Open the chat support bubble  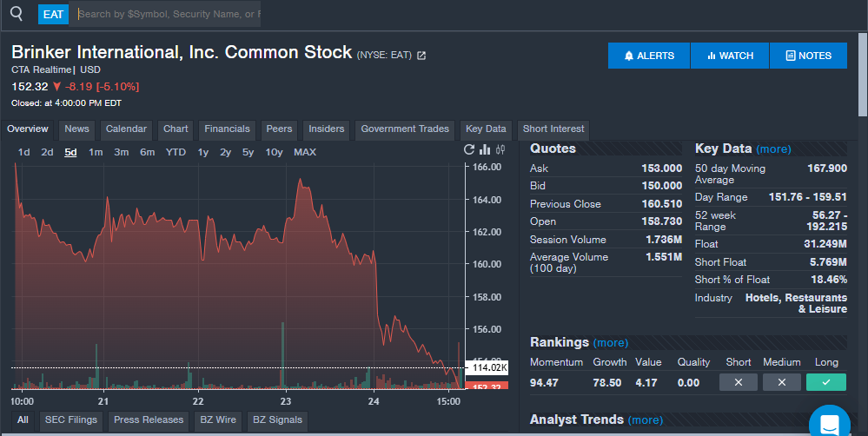[x=829, y=424]
